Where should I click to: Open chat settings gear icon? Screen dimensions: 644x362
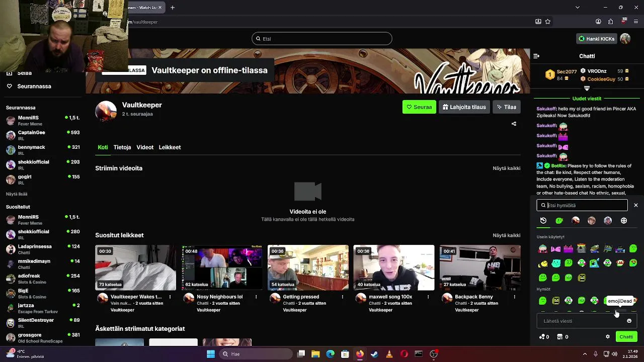coord(608,337)
